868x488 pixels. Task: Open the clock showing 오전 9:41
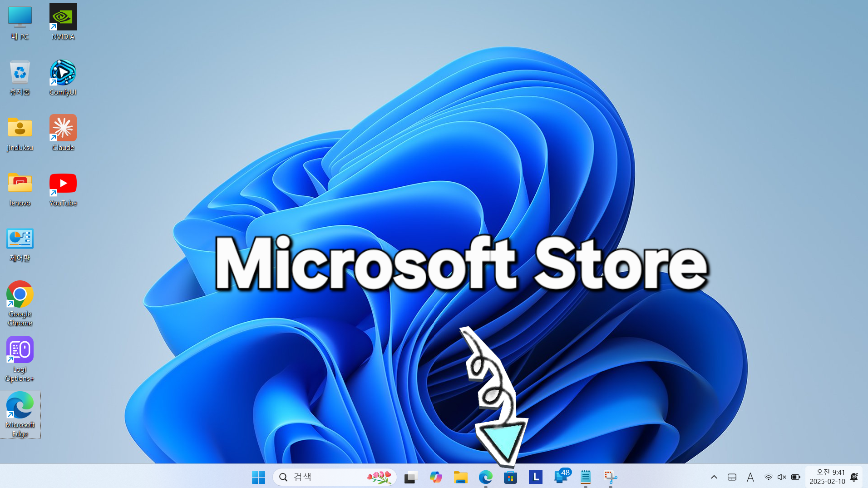tap(827, 477)
